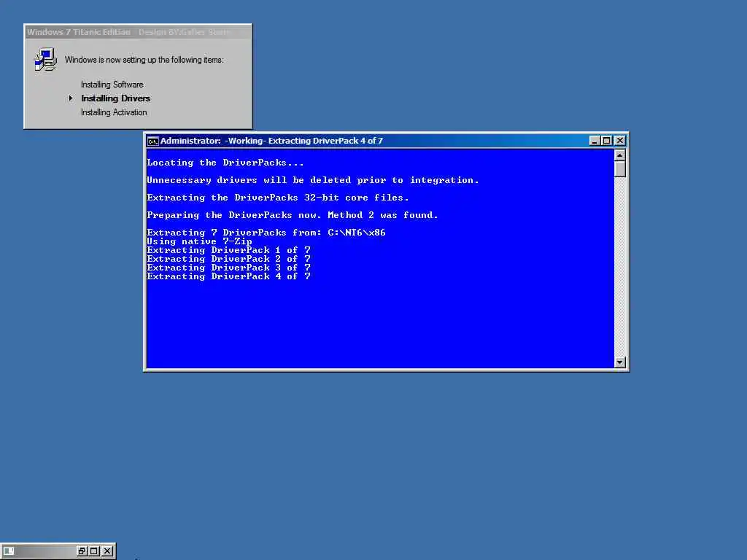Minimize the Administrator console window

click(594, 141)
